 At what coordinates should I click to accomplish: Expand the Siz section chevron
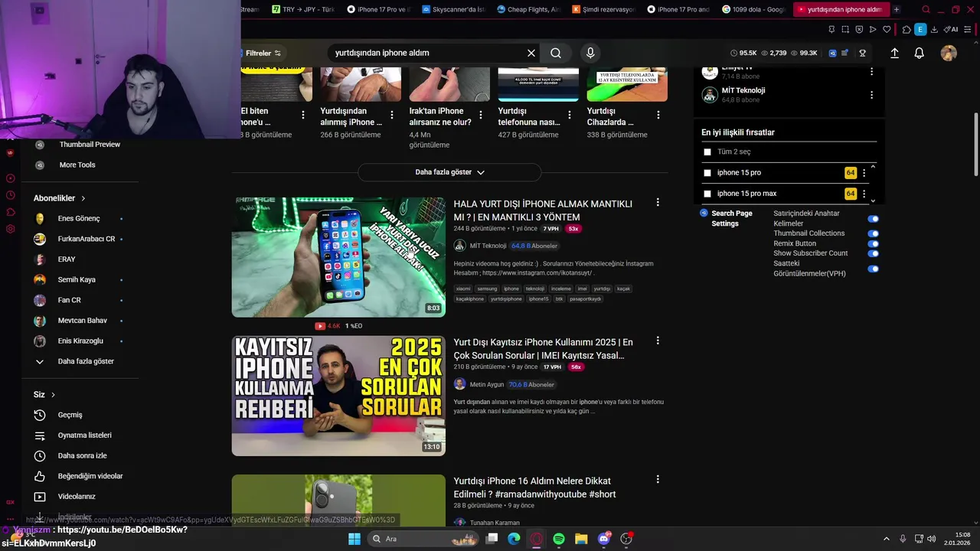coord(53,395)
